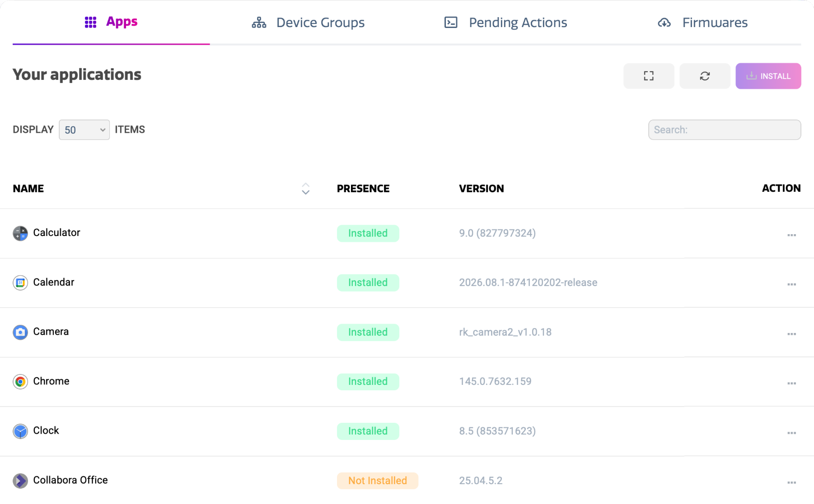The width and height of the screenshot is (814, 504).
Task: Click the Calendar app icon
Action: (x=20, y=283)
